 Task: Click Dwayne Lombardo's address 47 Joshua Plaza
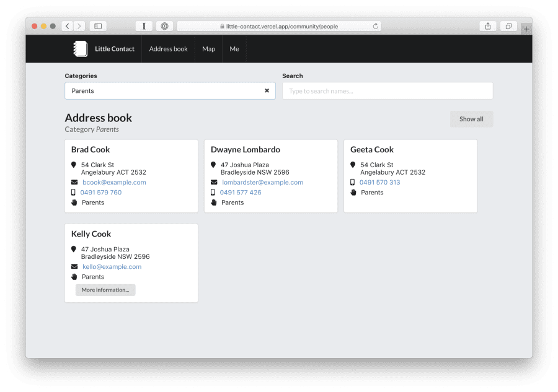pyautogui.click(x=255, y=168)
